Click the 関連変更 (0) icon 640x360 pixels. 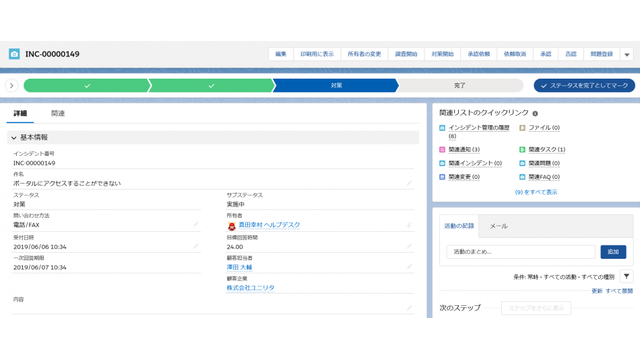[x=442, y=177]
